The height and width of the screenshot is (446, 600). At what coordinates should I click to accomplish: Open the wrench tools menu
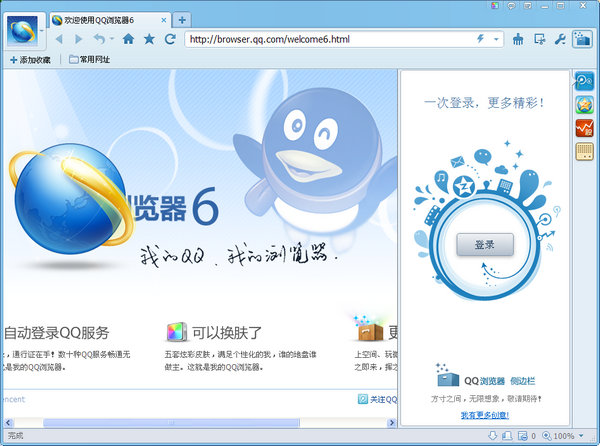[560, 39]
